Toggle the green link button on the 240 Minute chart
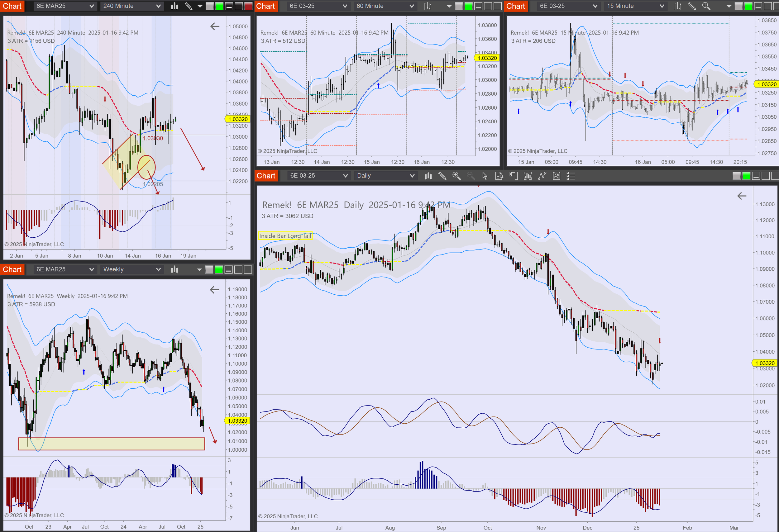 coord(219,6)
